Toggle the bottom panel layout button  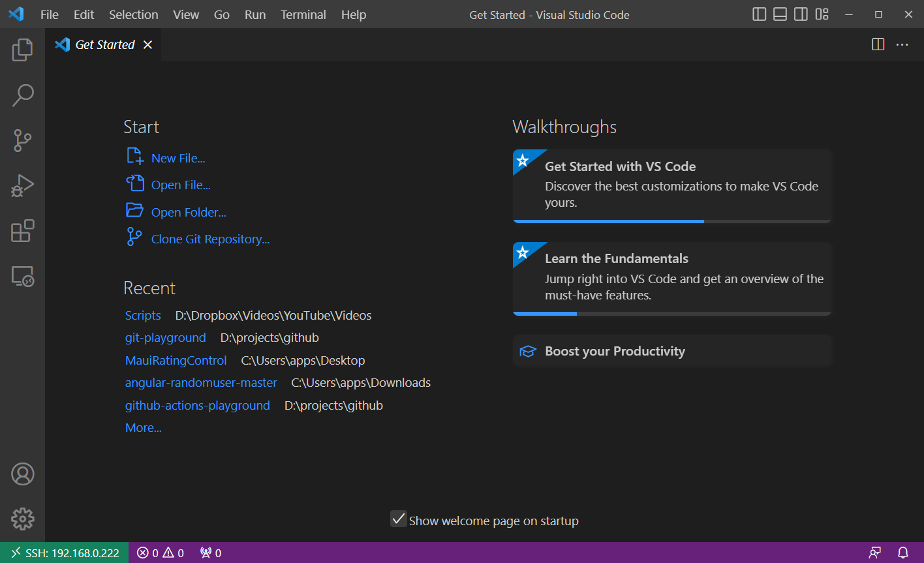pyautogui.click(x=780, y=14)
